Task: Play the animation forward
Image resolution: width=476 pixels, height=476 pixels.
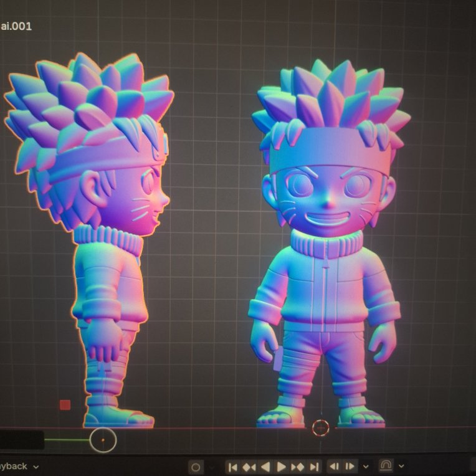Action: click(x=282, y=467)
